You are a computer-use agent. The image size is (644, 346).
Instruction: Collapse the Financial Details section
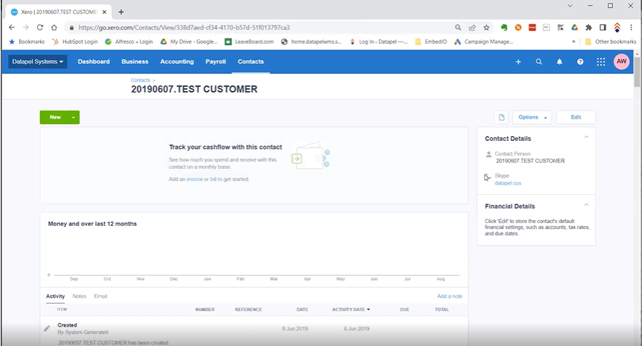click(586, 204)
